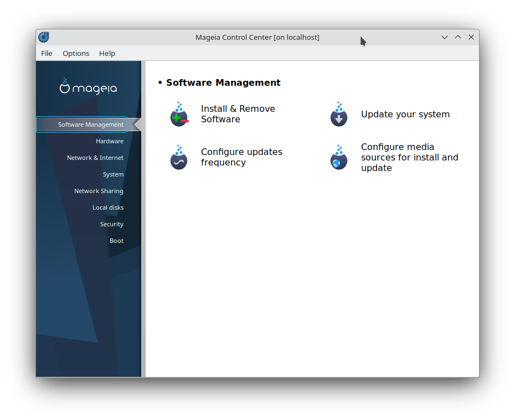Viewport: 515px width, 420px height.
Task: Click the Update your system flask icon
Action: pyautogui.click(x=339, y=114)
